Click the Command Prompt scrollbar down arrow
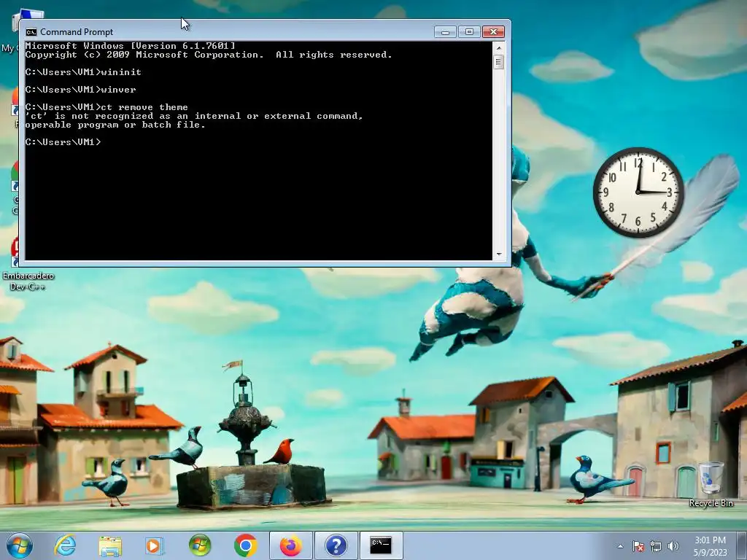Image resolution: width=747 pixels, height=560 pixels. (x=499, y=254)
